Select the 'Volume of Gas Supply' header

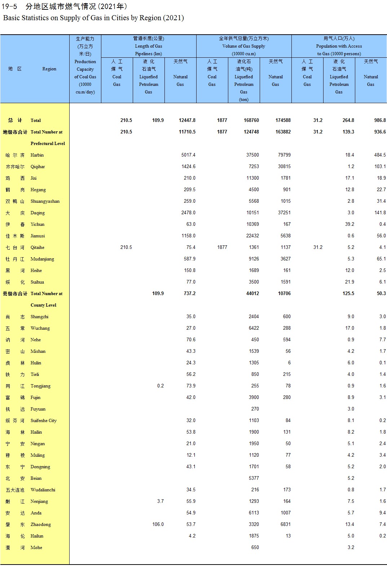point(244,46)
